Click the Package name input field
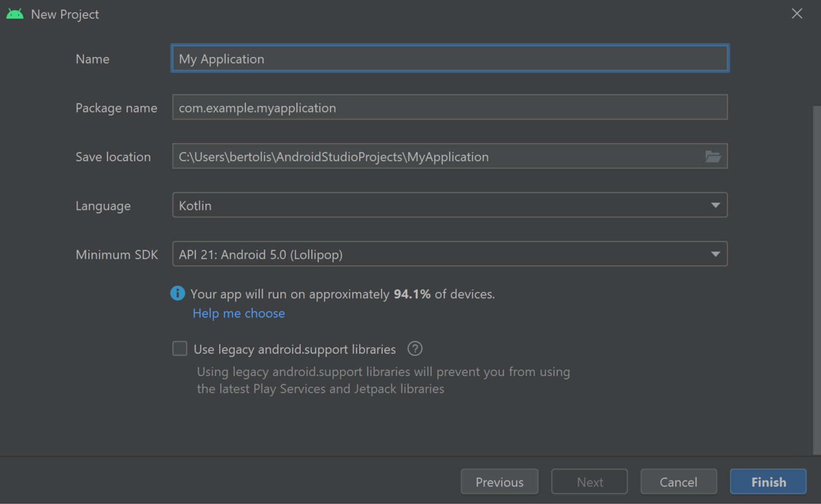 click(x=450, y=107)
